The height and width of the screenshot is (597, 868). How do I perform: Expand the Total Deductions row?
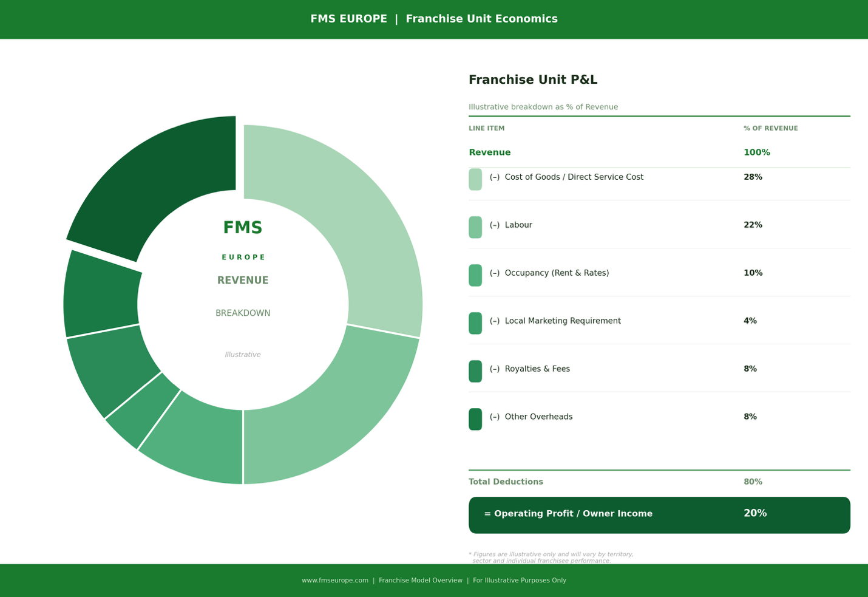[x=506, y=482]
